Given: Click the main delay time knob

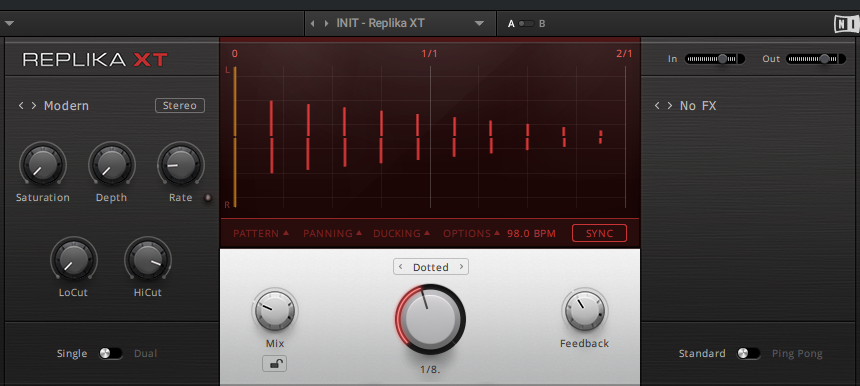Looking at the screenshot, I should pos(431,320).
